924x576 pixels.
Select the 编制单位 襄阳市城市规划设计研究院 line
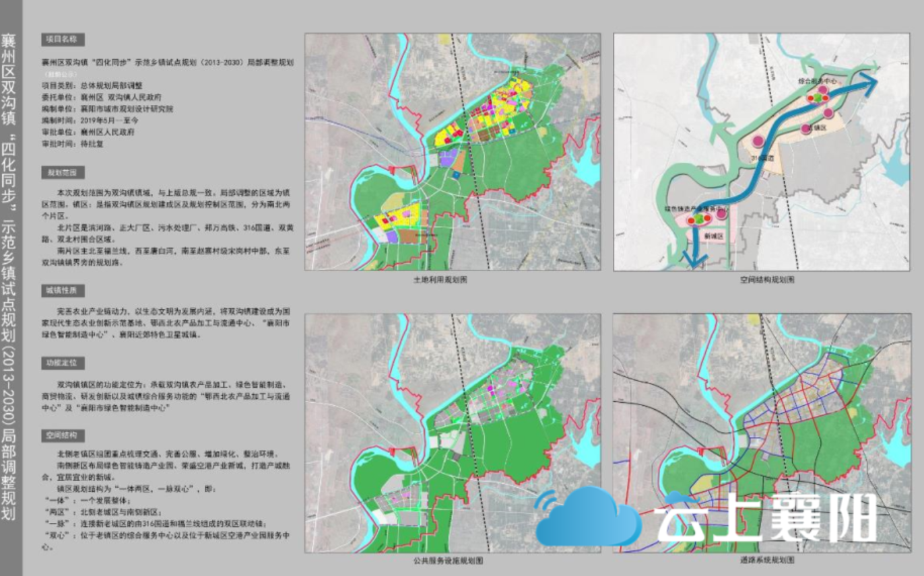[107, 108]
